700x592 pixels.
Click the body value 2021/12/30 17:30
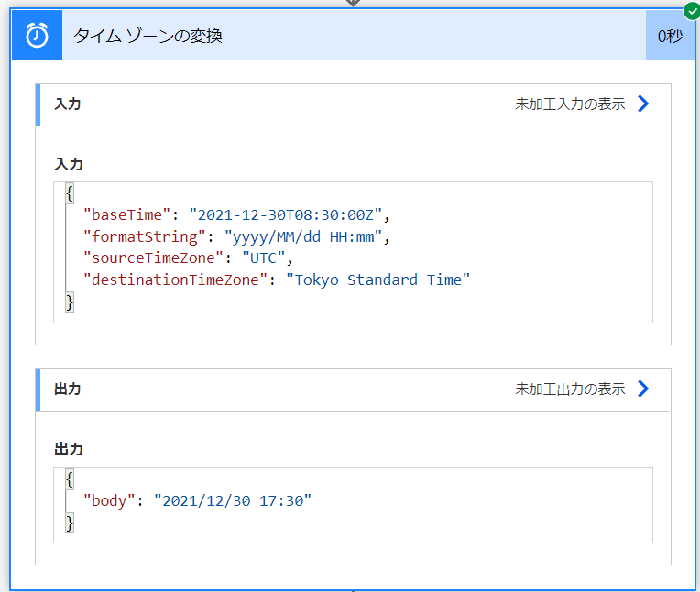coord(233,501)
